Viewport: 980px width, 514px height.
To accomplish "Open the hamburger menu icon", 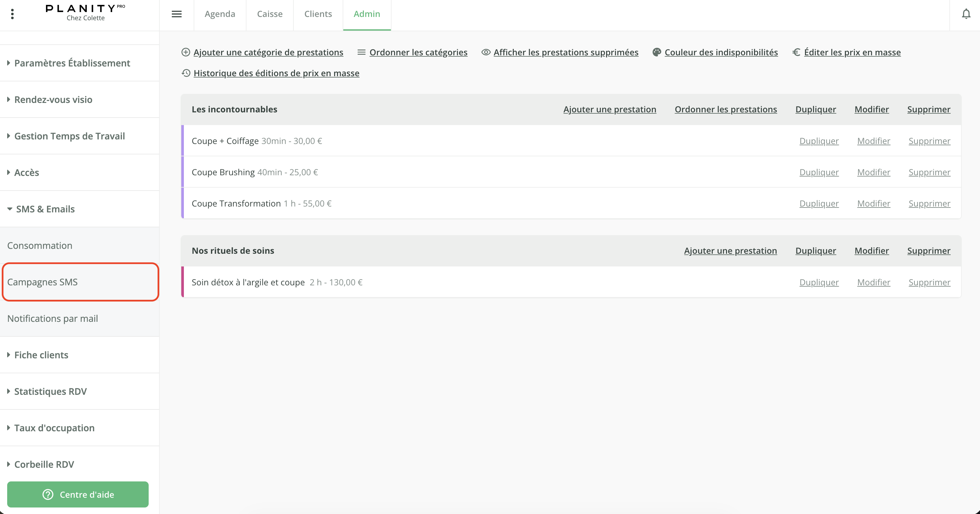I will (176, 14).
